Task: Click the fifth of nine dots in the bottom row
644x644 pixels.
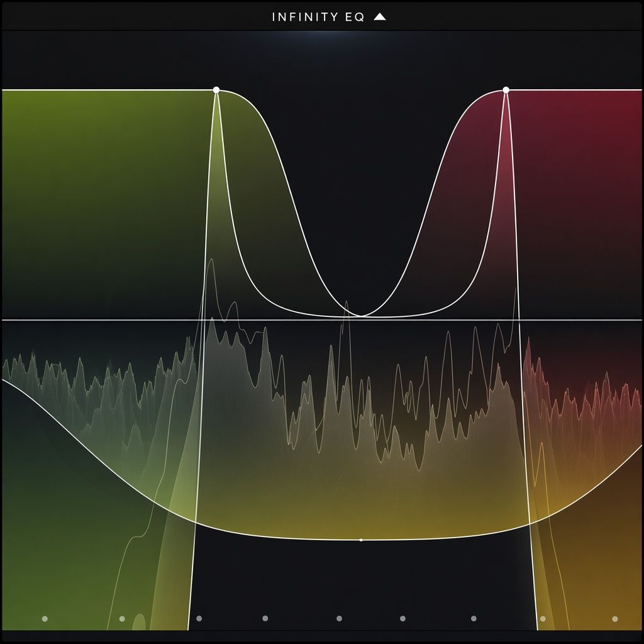Action: 339,618
